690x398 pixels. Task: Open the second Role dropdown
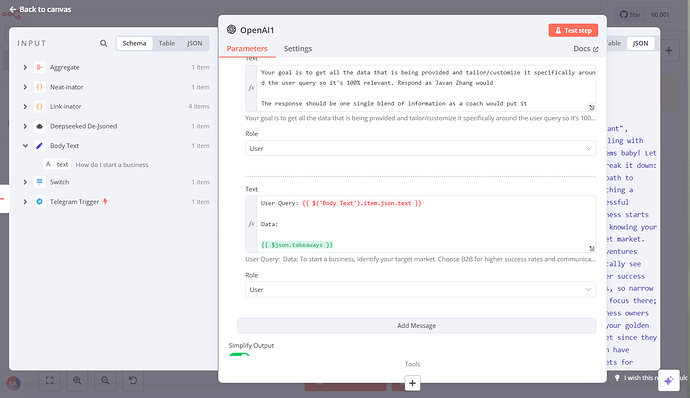point(420,289)
